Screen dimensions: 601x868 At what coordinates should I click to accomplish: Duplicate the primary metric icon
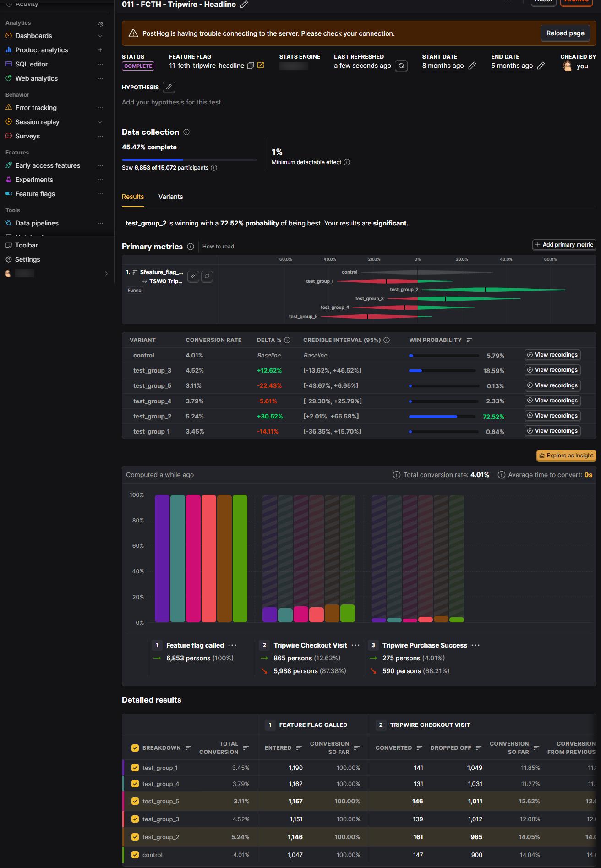[x=207, y=276]
